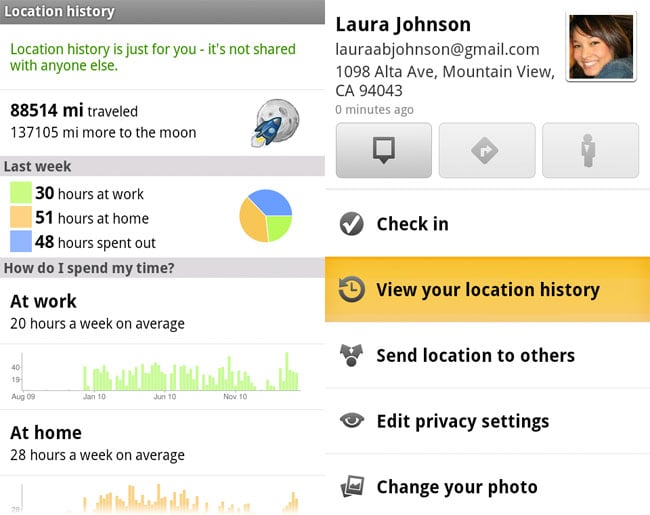Tap the map pin button under the address

click(383, 150)
